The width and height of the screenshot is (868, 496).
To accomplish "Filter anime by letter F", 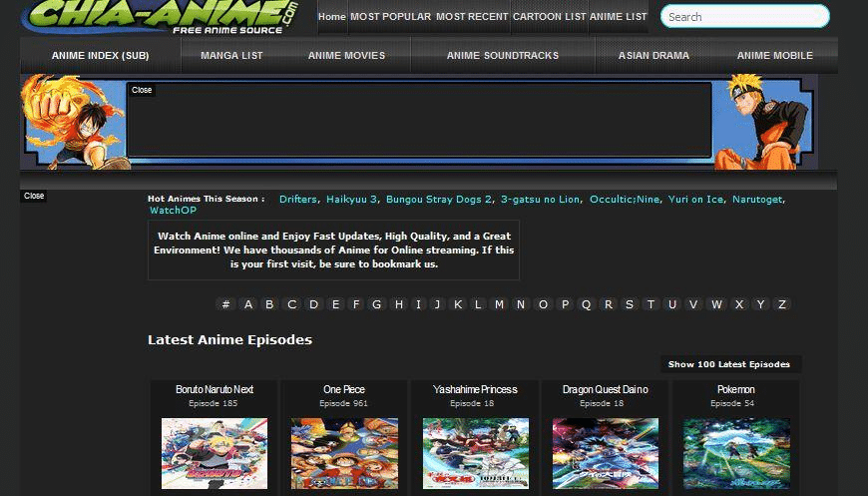I will coord(356,304).
